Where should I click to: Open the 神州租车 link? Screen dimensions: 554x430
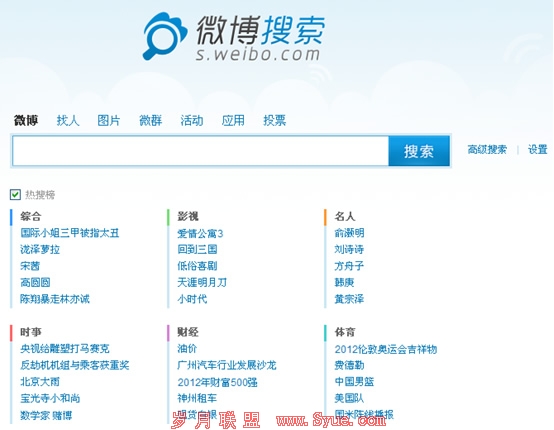197,398
